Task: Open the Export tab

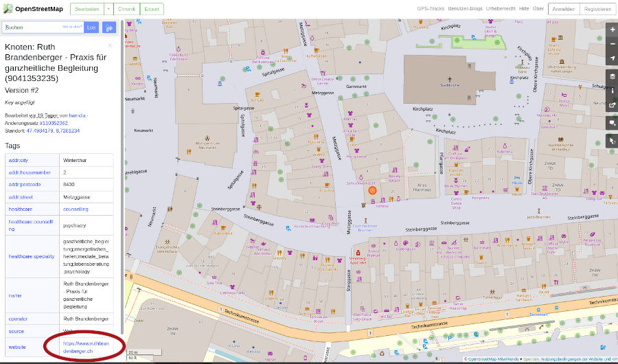Action: pyautogui.click(x=152, y=9)
